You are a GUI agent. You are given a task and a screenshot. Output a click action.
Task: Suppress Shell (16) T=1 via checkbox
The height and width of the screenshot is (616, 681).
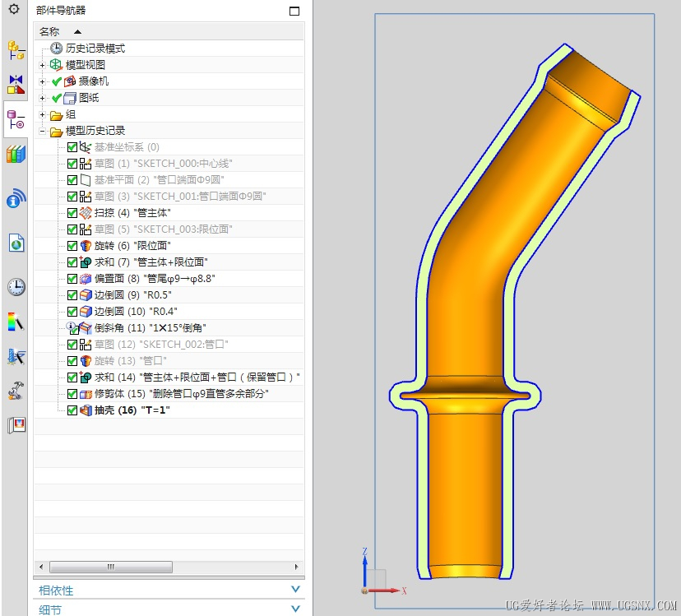coord(72,410)
